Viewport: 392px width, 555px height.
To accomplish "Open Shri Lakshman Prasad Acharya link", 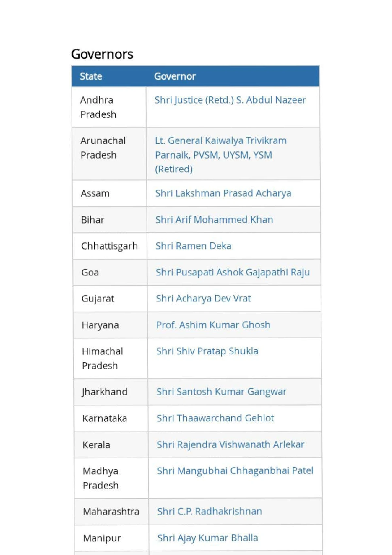I will pyautogui.click(x=223, y=193).
